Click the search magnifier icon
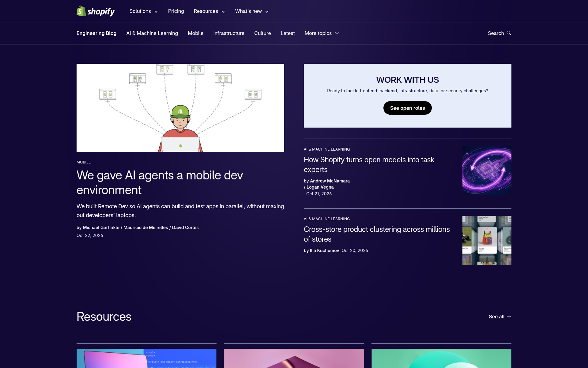Viewport: 588px width, 368px height. coord(509,33)
